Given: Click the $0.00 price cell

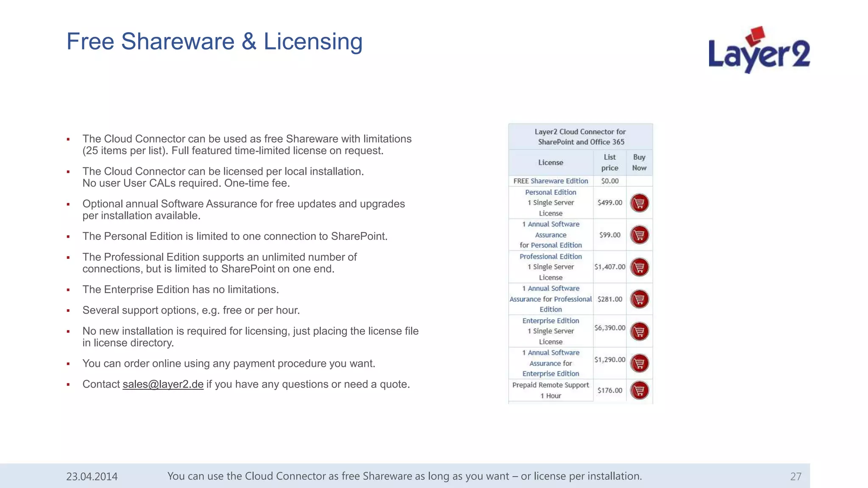Looking at the screenshot, I should (609, 181).
